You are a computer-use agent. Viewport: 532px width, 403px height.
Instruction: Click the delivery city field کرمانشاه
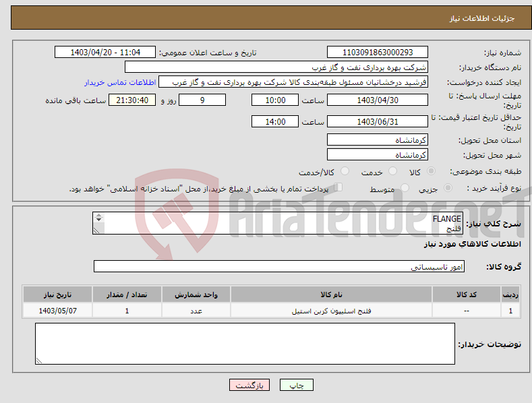tap(378, 155)
